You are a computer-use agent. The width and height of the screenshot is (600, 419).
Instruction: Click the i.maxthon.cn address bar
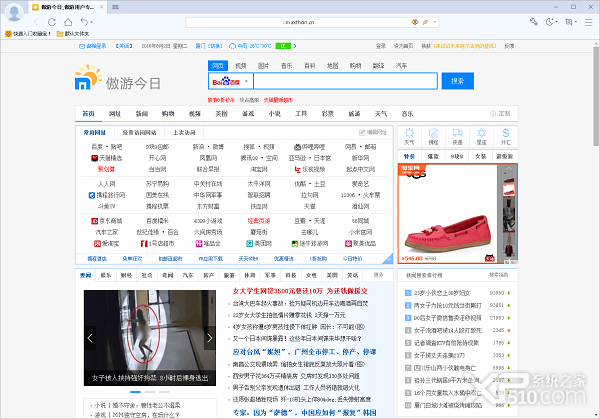point(299,22)
